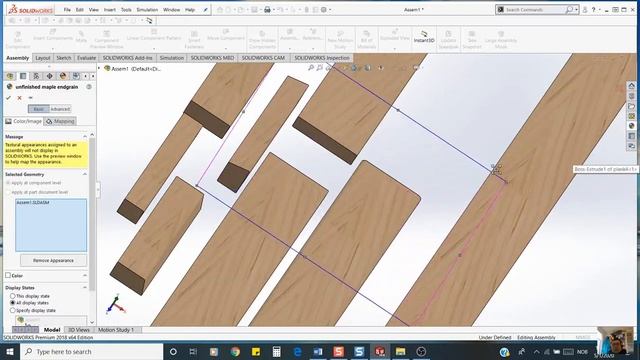Click the help question mark icon
Image resolution: width=640 pixels, height=360 pixels.
click(593, 10)
